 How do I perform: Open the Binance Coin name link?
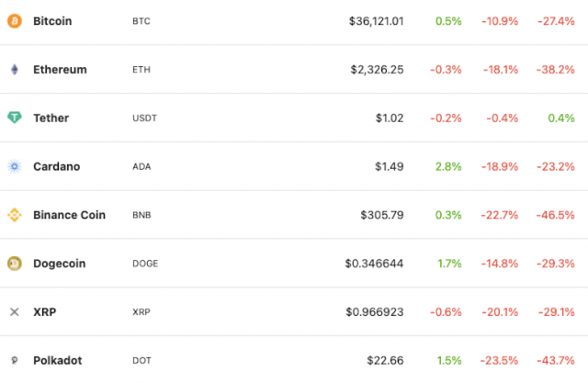(x=69, y=215)
